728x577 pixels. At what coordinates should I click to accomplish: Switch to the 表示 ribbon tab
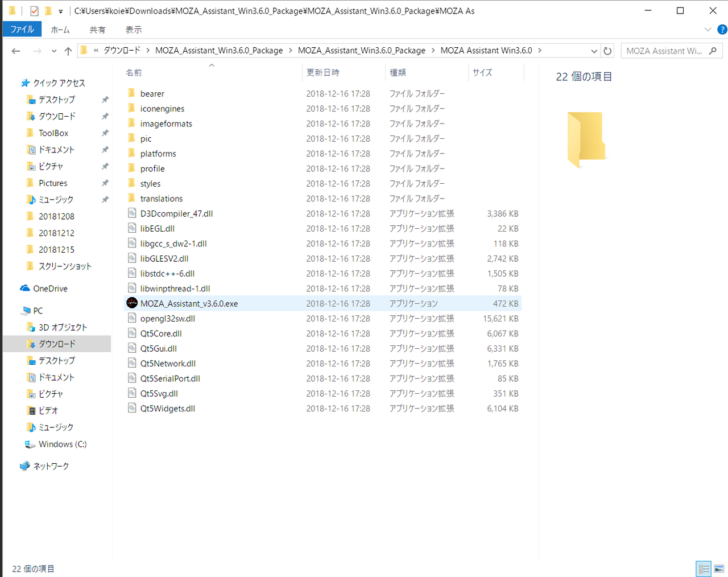pyautogui.click(x=134, y=30)
